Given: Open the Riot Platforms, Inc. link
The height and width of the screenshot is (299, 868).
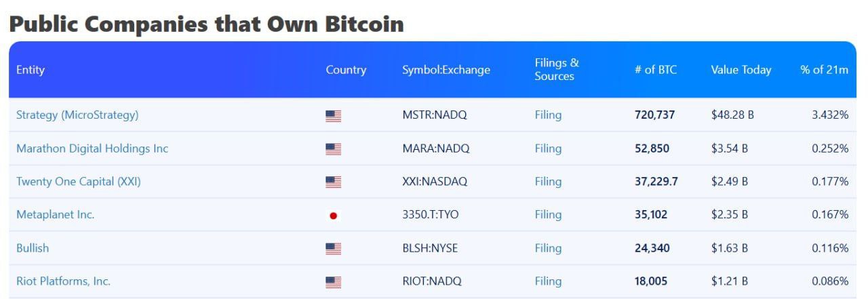Looking at the screenshot, I should (63, 281).
